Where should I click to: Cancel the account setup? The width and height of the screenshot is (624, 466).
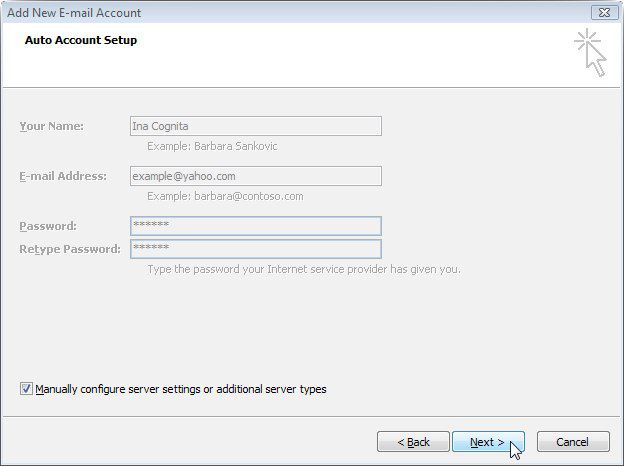point(573,442)
